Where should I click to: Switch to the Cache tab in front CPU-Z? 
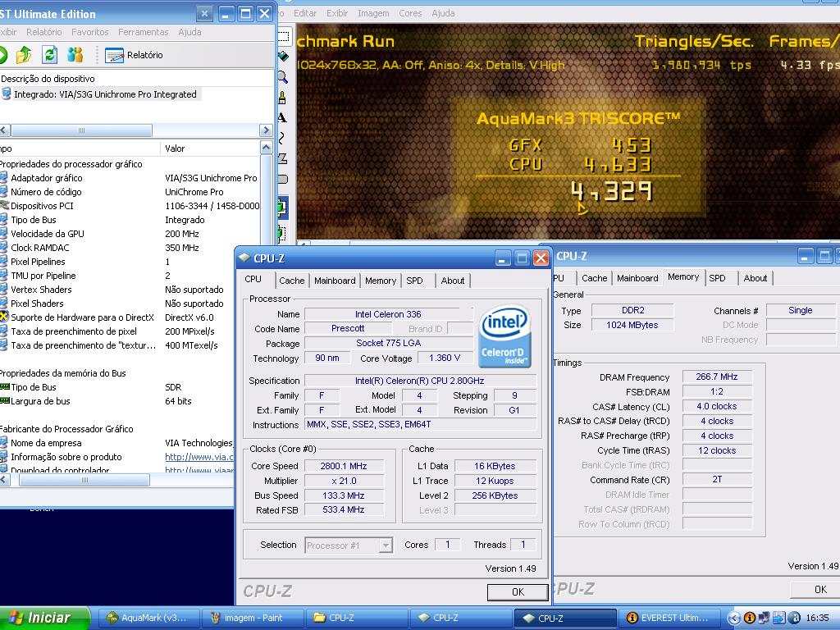[291, 281]
